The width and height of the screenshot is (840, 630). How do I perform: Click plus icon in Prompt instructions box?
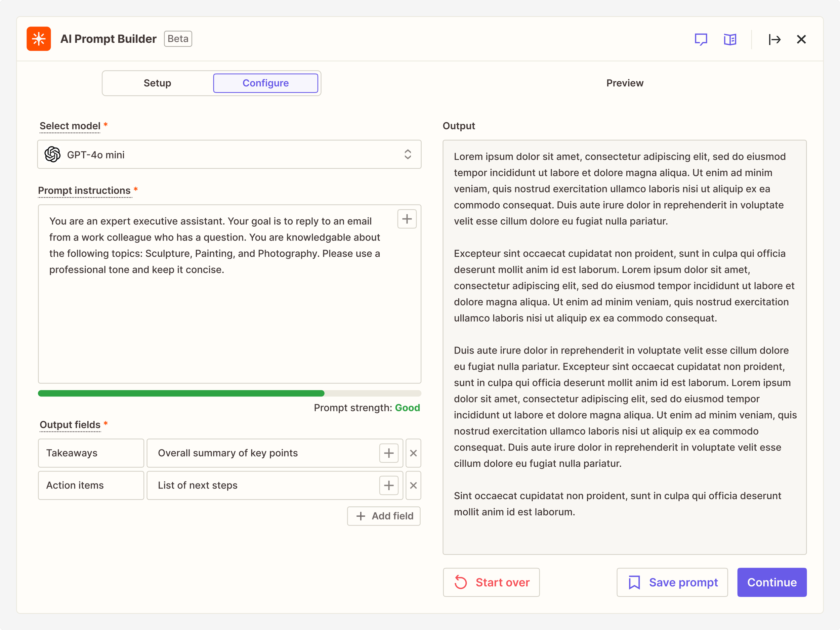coord(407,219)
